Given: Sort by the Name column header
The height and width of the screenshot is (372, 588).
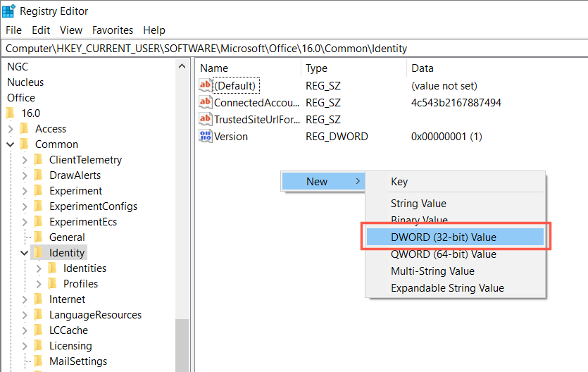Looking at the screenshot, I should point(249,68).
